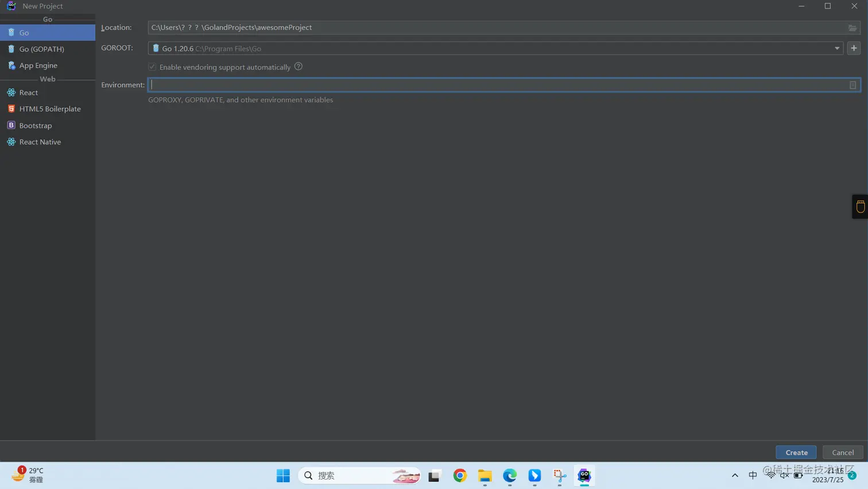Click the "Web" section header
Screen dimensions: 868x489
click(48, 79)
